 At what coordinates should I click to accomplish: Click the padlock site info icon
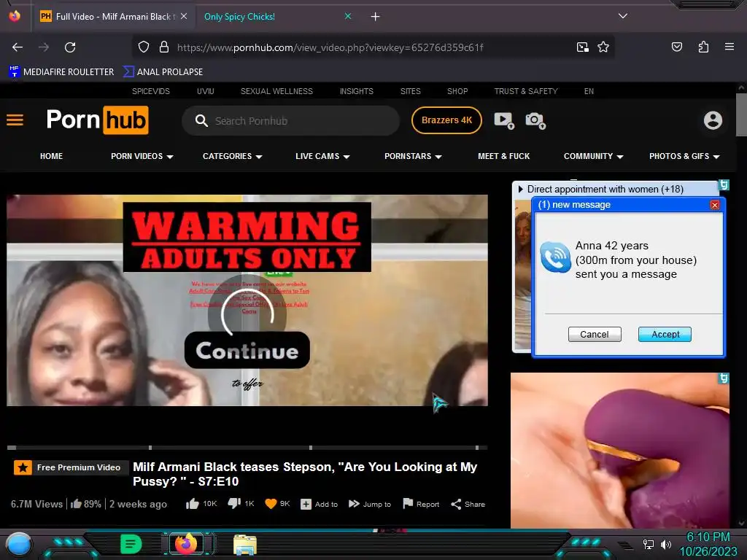pos(164,47)
